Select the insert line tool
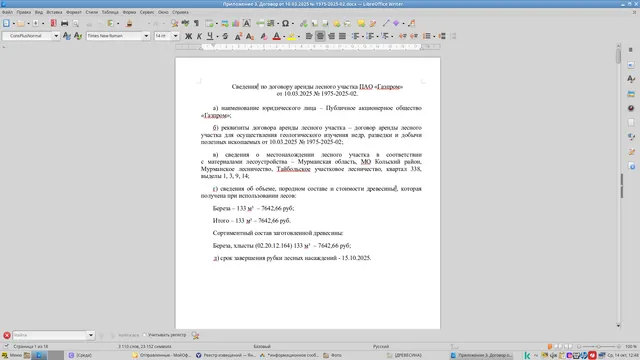 click(386, 23)
